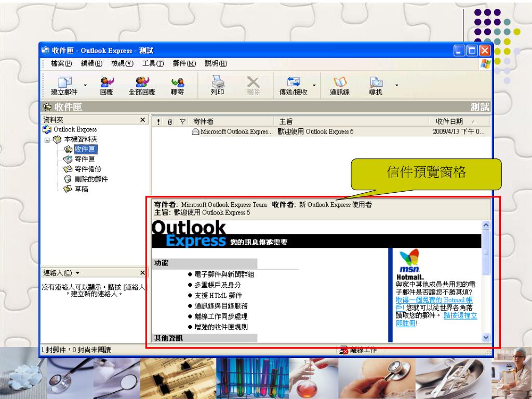The width and height of the screenshot is (532, 399).
Task: Close the 連絡人 contacts pane
Action: point(142,273)
